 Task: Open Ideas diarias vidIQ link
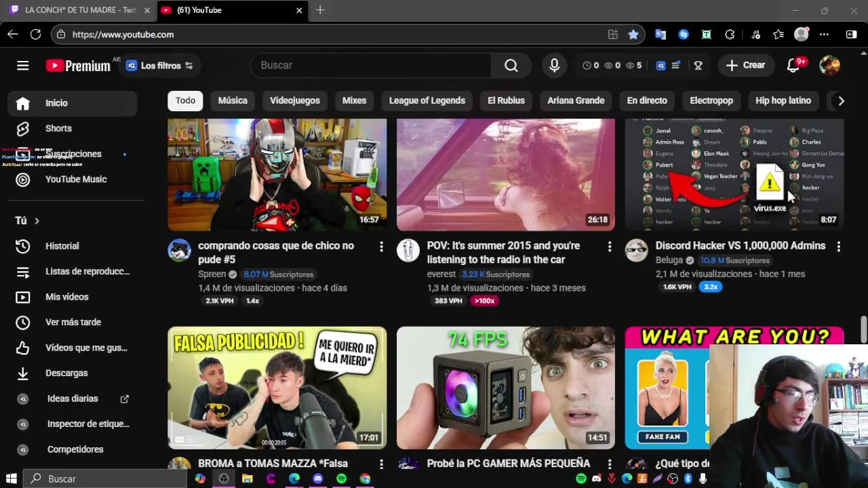pos(73,399)
